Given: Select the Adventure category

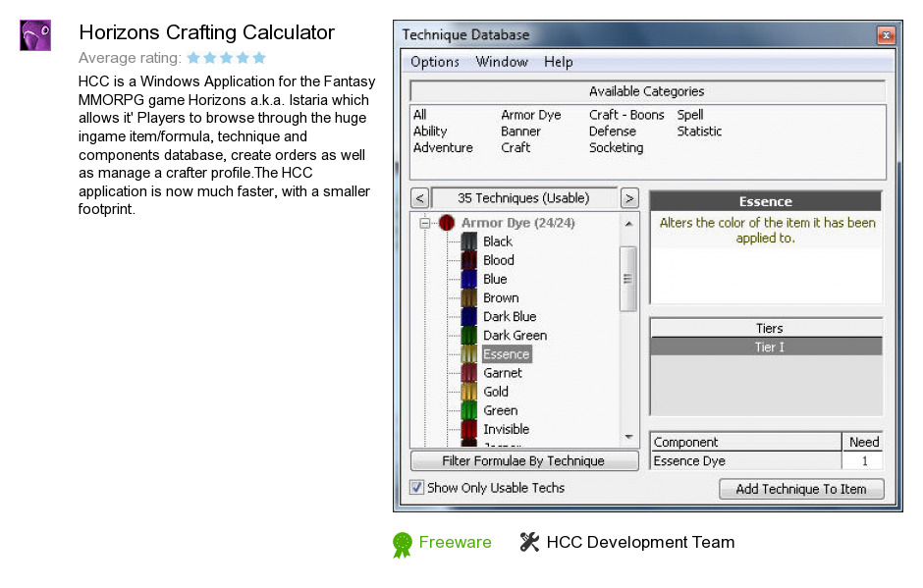Looking at the screenshot, I should (x=443, y=147).
